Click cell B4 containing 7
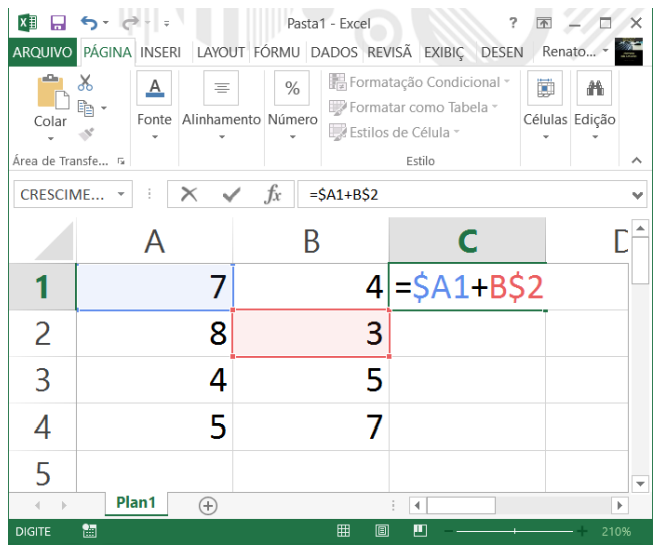Viewport: 660px width, 550px height. click(x=311, y=427)
